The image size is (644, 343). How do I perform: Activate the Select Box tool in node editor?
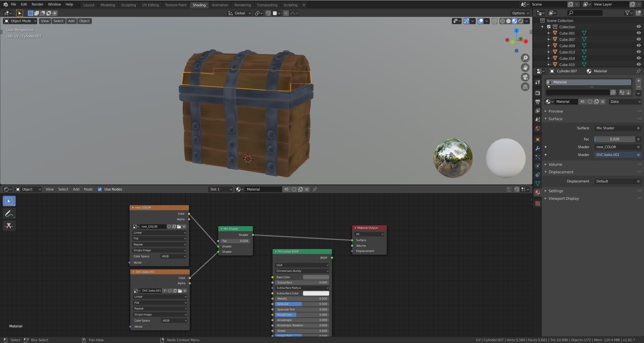point(9,201)
